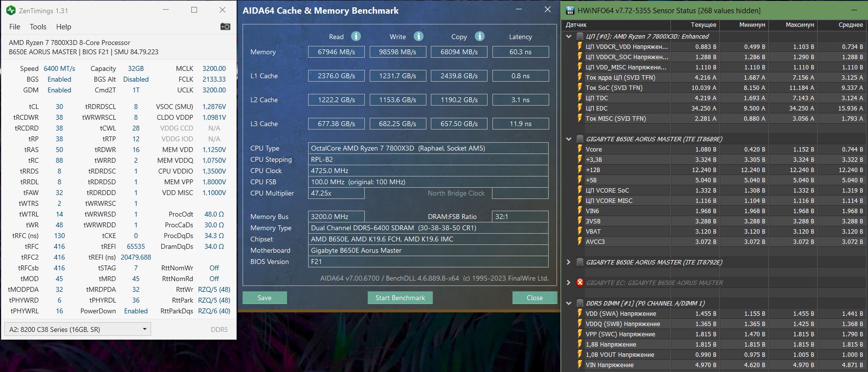Click the Memory Latency value 60.3 ns

coord(520,52)
